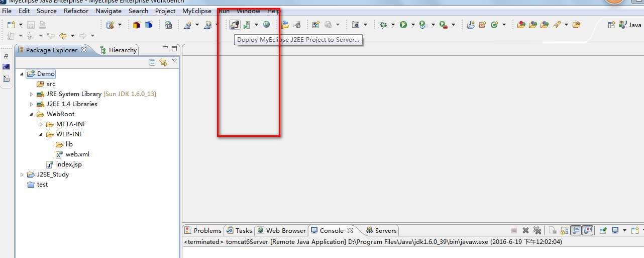This screenshot has width=644, height=258.
Task: Click the Display Selected Console icon
Action: [615, 230]
